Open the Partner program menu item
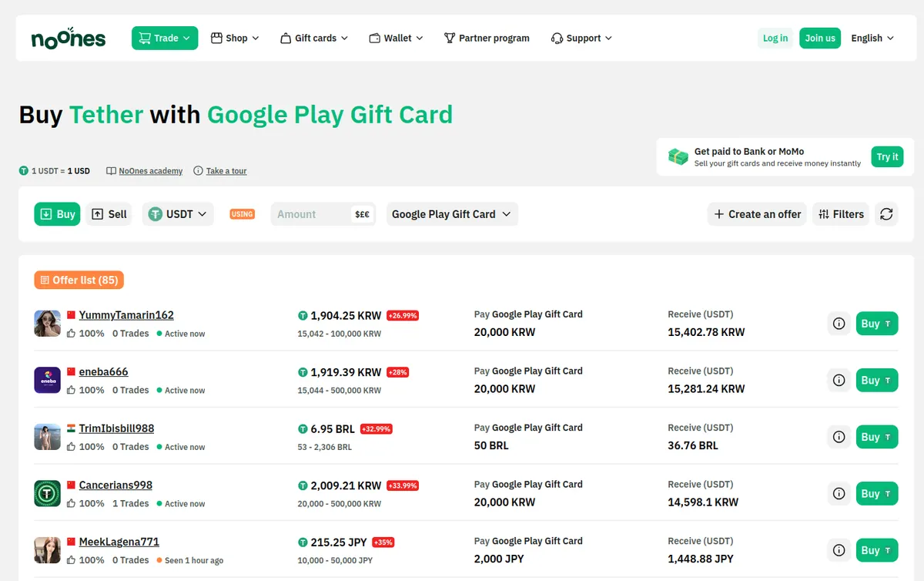 487,38
